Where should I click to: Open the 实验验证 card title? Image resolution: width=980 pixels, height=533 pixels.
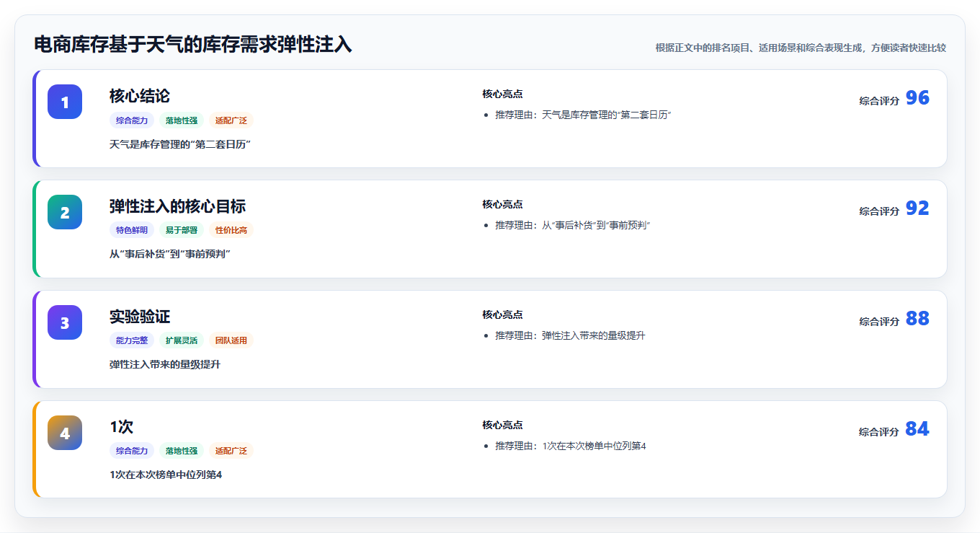click(x=140, y=317)
